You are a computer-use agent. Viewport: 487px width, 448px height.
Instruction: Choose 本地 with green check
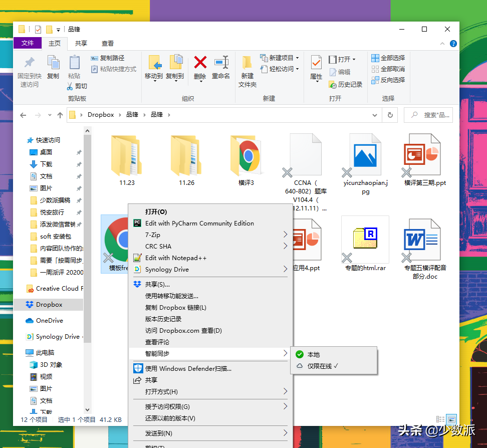tap(334, 354)
